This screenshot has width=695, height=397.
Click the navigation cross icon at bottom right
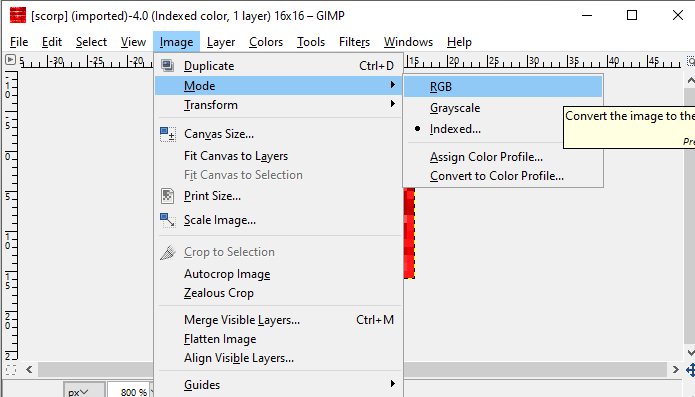click(x=690, y=370)
